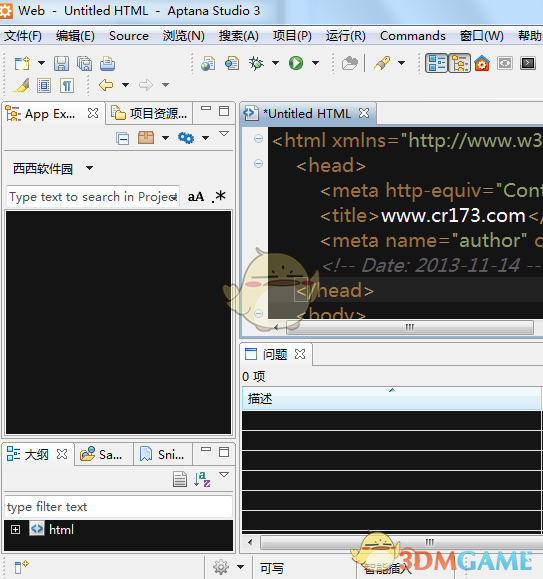543x579 pixels.
Task: Select the 问题 problems tab
Action: click(x=275, y=354)
